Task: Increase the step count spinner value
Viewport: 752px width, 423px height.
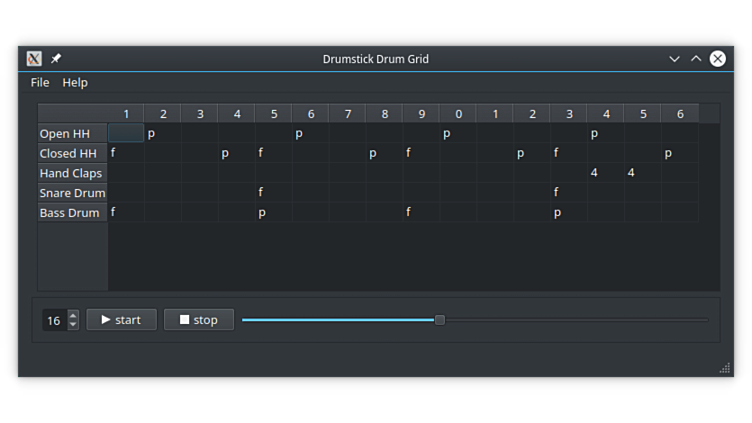Action: (x=73, y=315)
